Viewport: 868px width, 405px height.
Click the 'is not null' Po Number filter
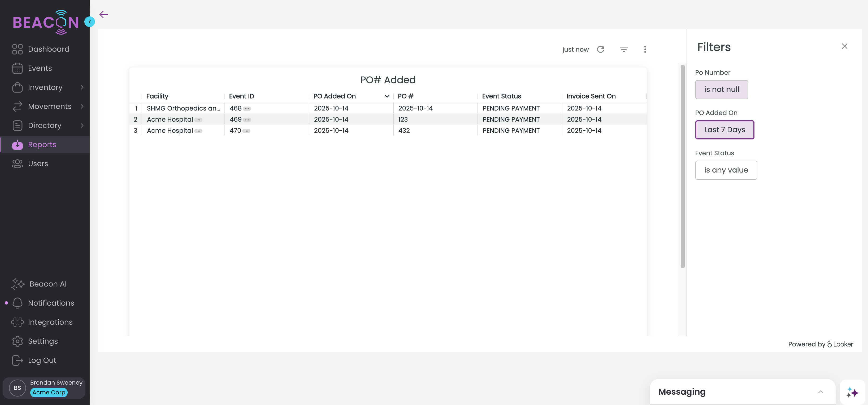721,90
